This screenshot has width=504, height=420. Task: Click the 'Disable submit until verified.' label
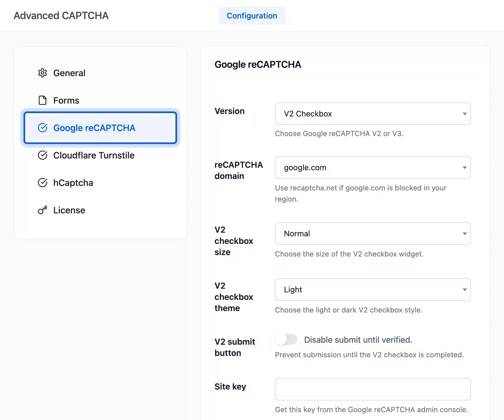[x=358, y=340]
